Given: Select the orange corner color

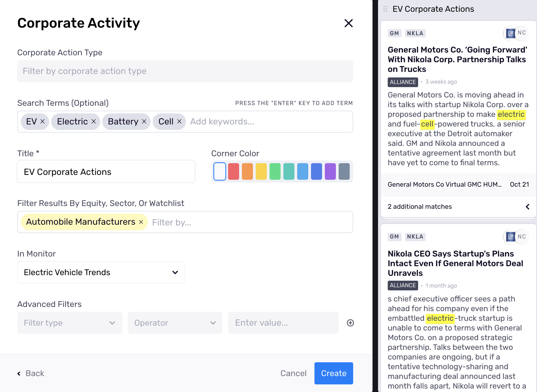Looking at the screenshot, I should [x=247, y=171].
